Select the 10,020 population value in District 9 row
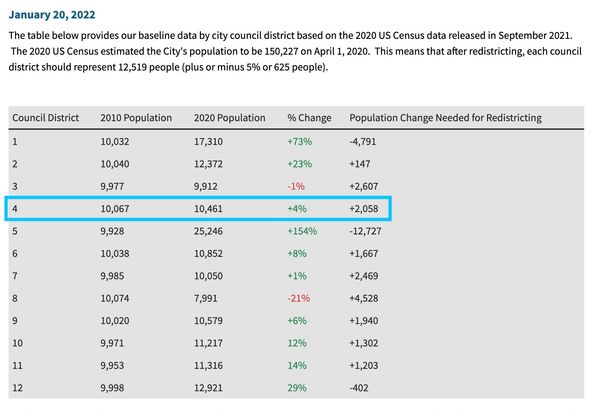 [x=117, y=320]
